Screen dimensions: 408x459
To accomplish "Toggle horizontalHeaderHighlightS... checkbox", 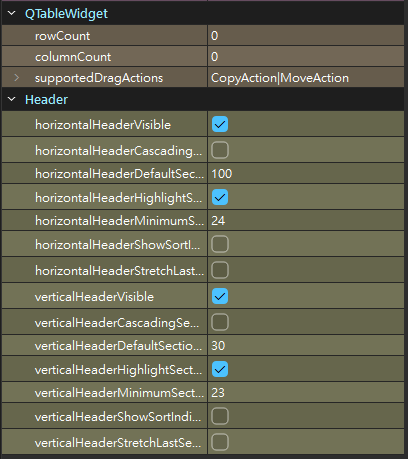I will [x=220, y=197].
